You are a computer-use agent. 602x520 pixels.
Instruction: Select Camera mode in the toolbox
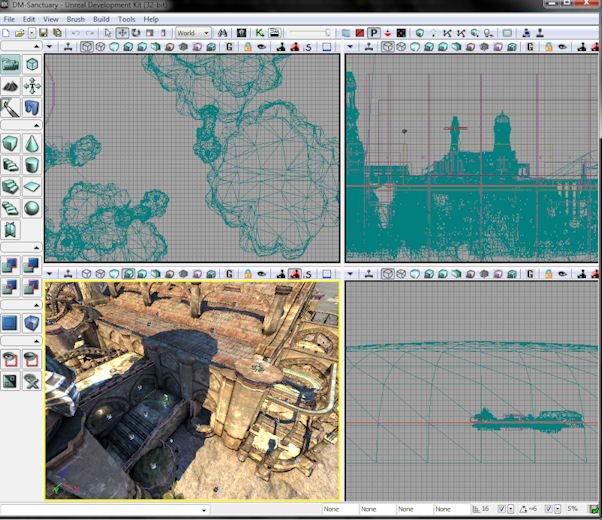10,64
